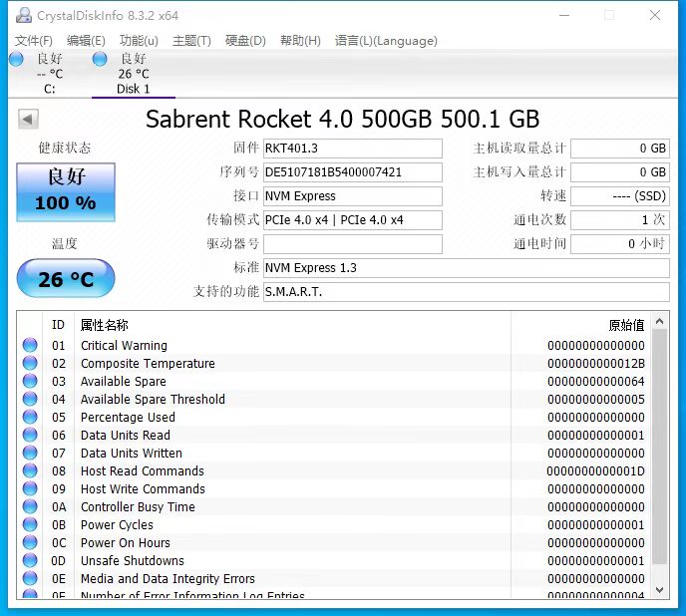686x616 pixels.
Task: Click raw value 00000000000064
Action: coord(596,382)
